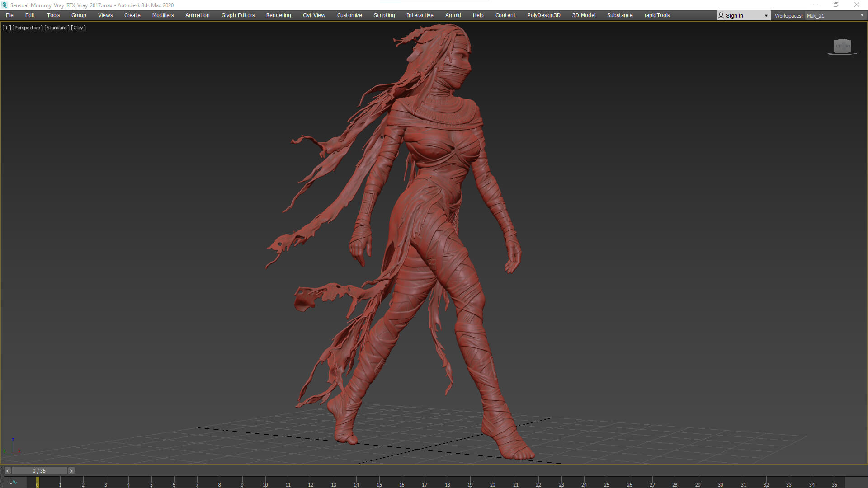Viewport: 868px width, 488px height.
Task: Open the Tools menu
Action: 53,15
